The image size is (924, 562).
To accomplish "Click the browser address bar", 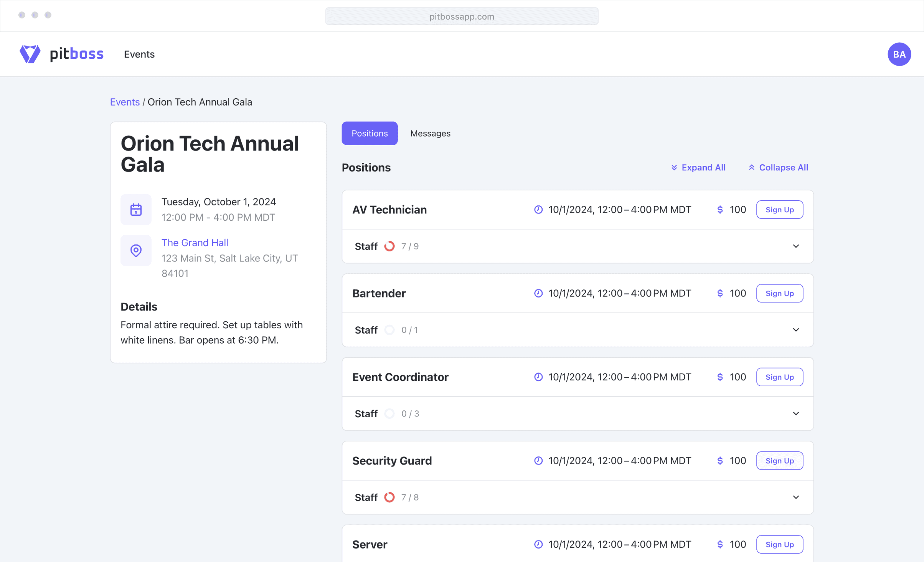I will coord(462,17).
